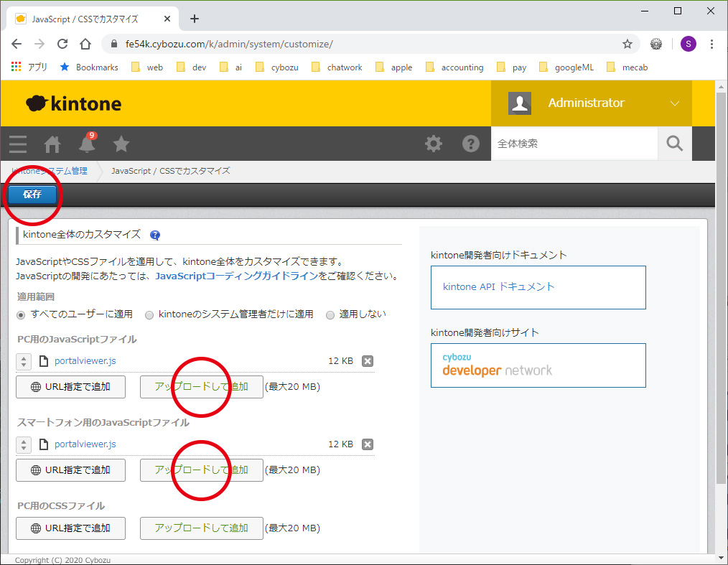Viewport: 728px width, 565px height.
Task: Click アップロードして追加 under PC用のJavaScript
Action: [x=202, y=387]
